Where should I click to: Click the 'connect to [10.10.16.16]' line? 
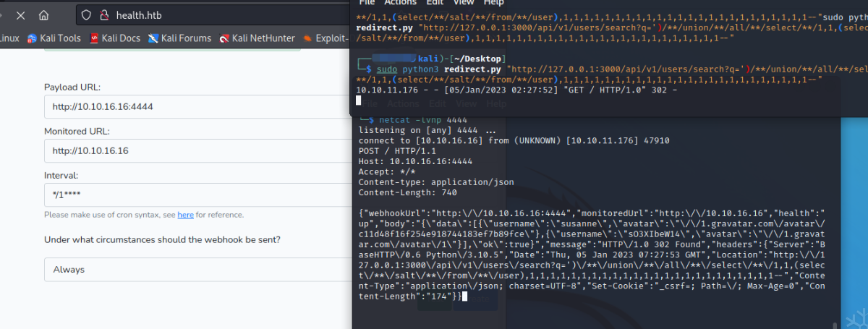[x=514, y=140]
